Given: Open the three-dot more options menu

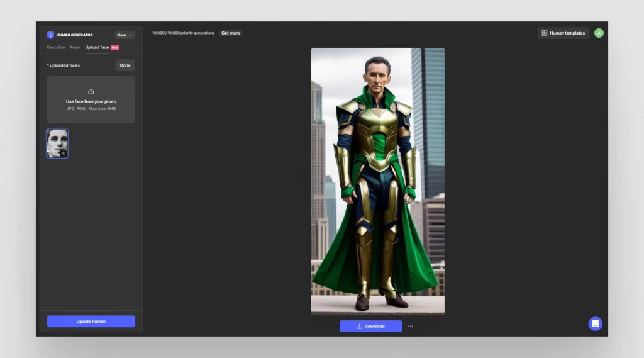Looking at the screenshot, I should coord(410,326).
